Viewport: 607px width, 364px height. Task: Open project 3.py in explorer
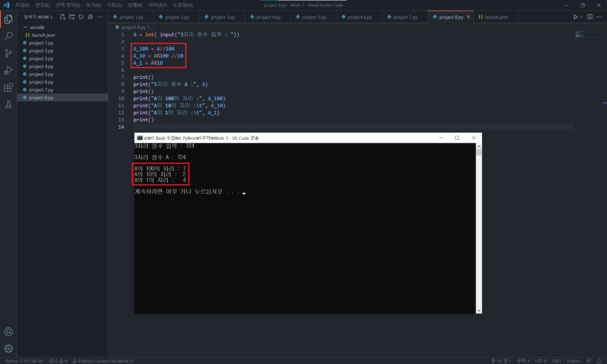tap(41, 59)
